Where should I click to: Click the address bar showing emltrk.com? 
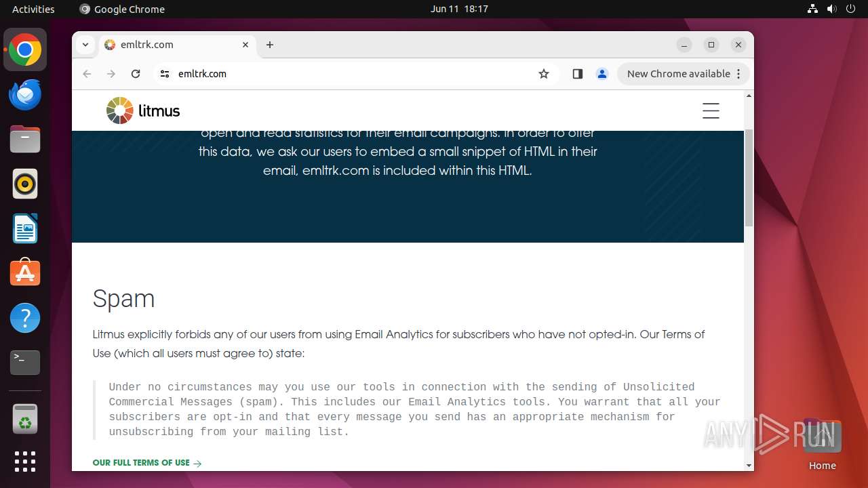coord(356,74)
